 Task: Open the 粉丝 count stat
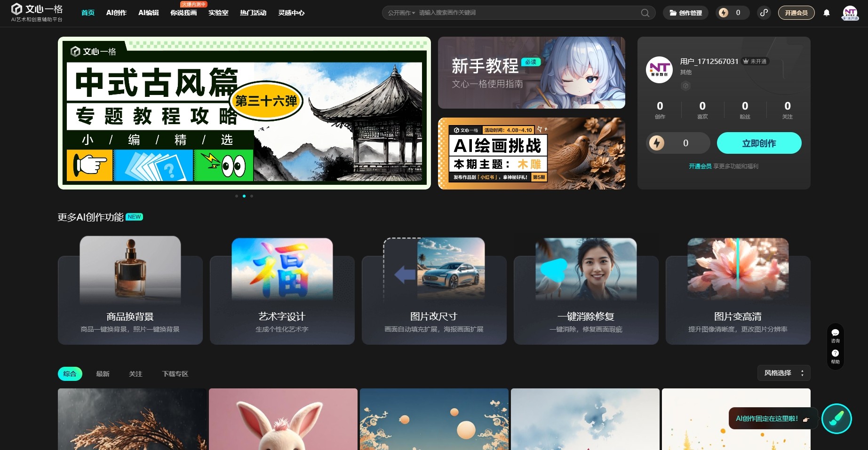(x=745, y=110)
